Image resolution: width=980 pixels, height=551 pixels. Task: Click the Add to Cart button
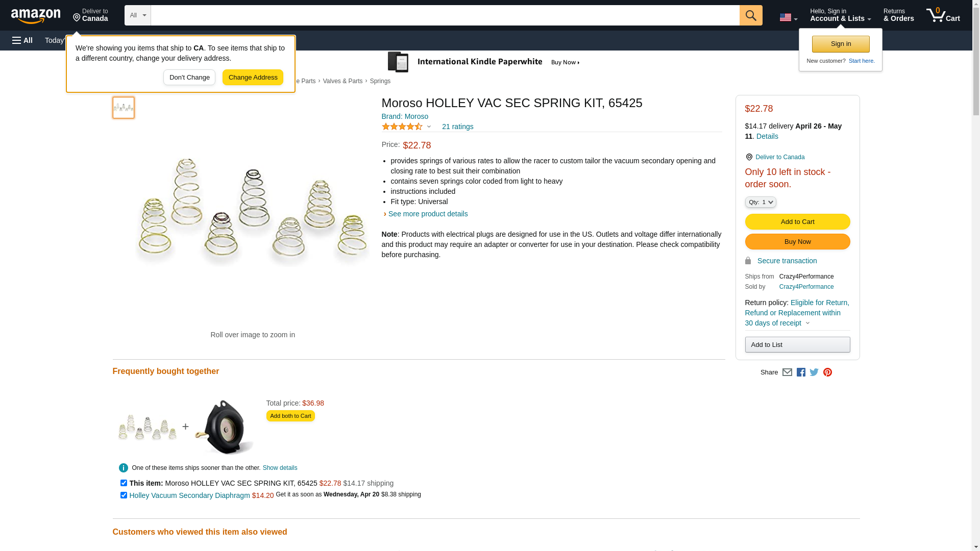tap(797, 221)
